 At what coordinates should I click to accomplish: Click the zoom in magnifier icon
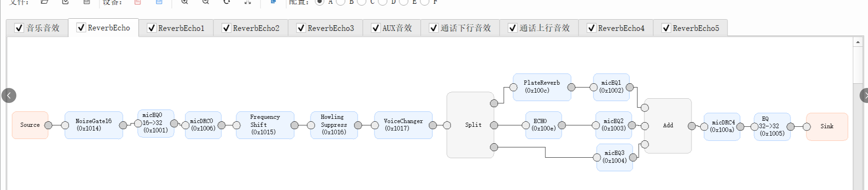coord(184,2)
